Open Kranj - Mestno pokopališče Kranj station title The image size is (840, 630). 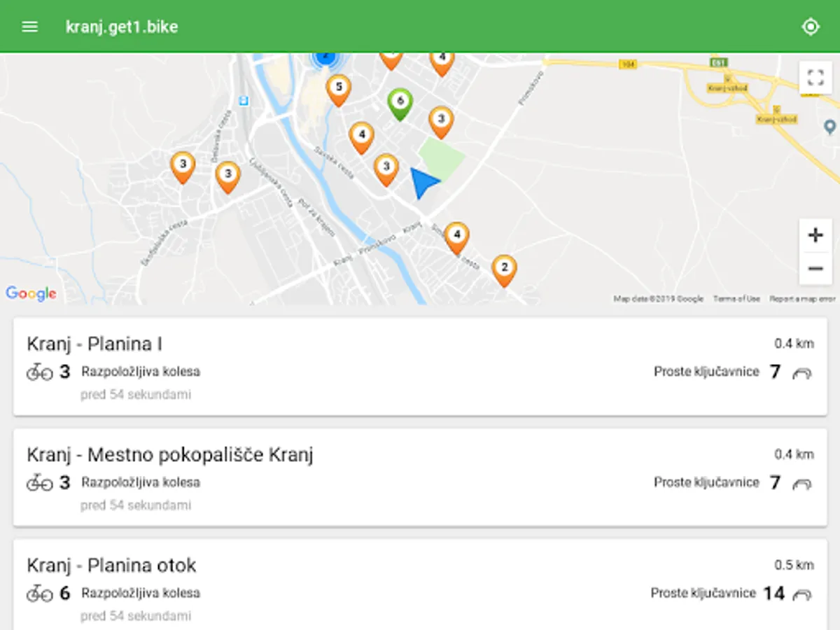coord(170,455)
